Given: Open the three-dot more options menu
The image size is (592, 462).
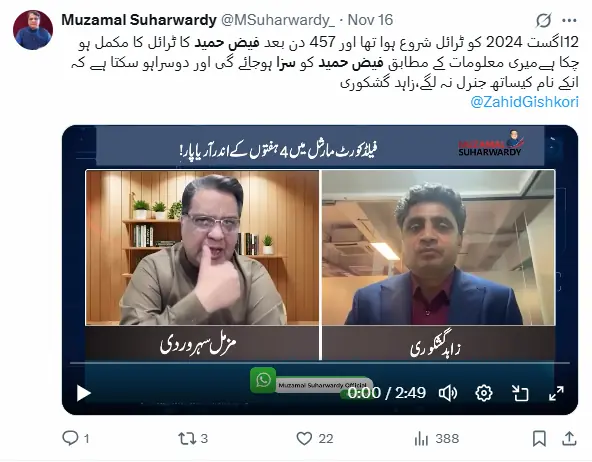Looking at the screenshot, I should tap(569, 20).
